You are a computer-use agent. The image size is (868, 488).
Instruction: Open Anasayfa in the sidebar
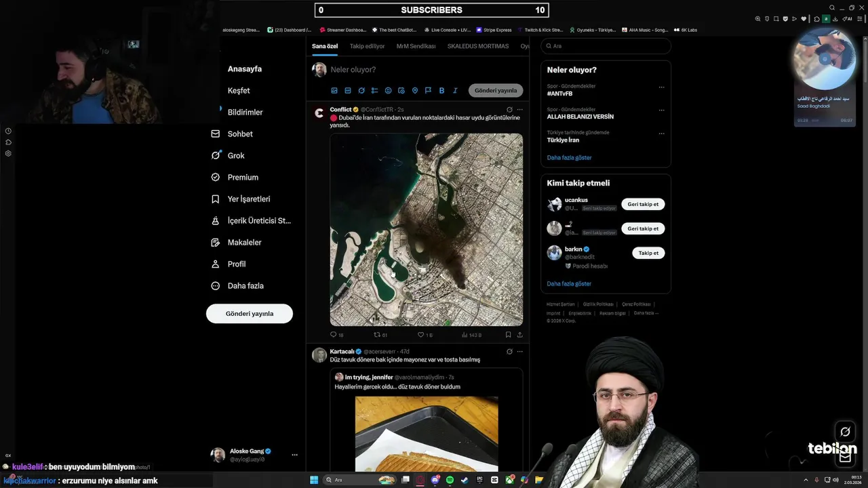[244, 69]
